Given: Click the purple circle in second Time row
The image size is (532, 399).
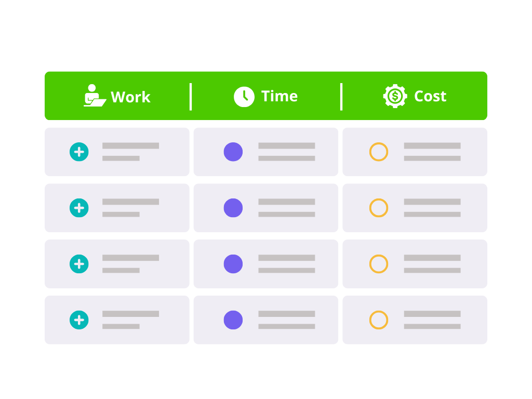Looking at the screenshot, I should click(x=233, y=208).
